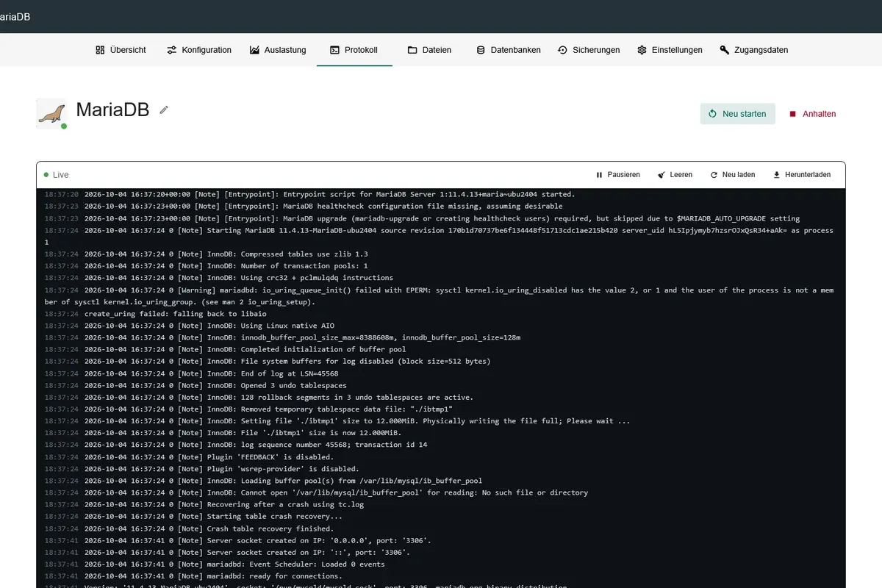Restart the server with Neu starten
This screenshot has width=882, height=588.
click(x=737, y=114)
